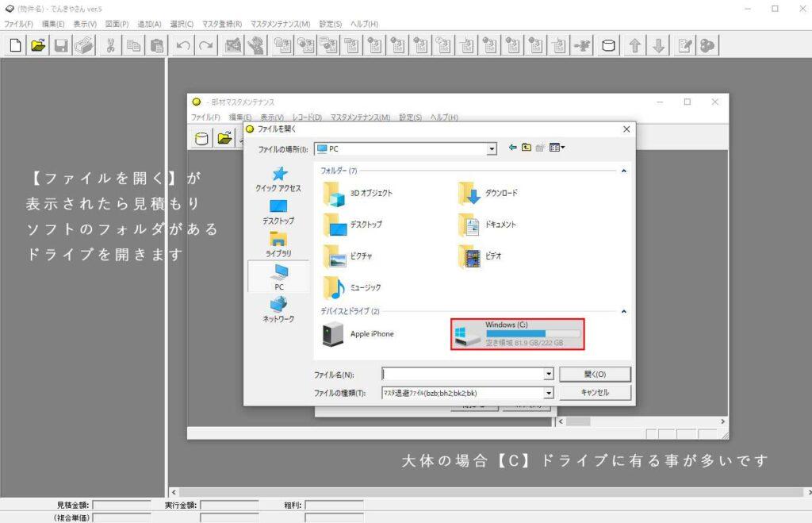Open the view mode dropdown arrow
The height and width of the screenshot is (523, 812).
pyautogui.click(x=563, y=148)
